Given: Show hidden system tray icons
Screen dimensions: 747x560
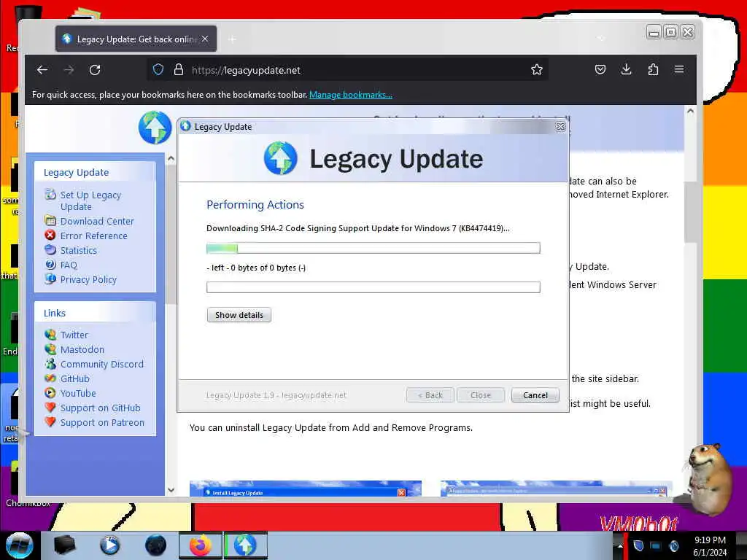Looking at the screenshot, I should pos(620,545).
